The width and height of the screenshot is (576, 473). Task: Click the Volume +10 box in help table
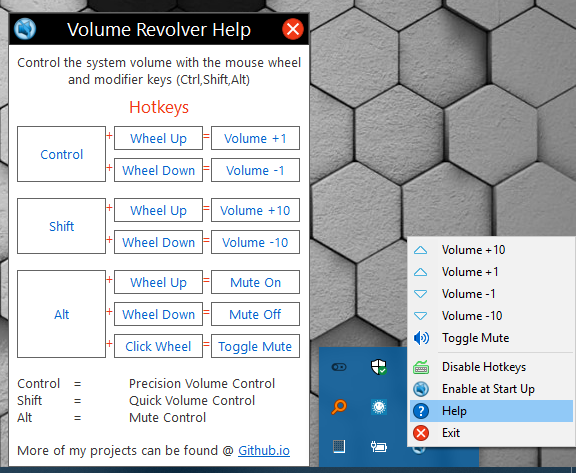(255, 210)
